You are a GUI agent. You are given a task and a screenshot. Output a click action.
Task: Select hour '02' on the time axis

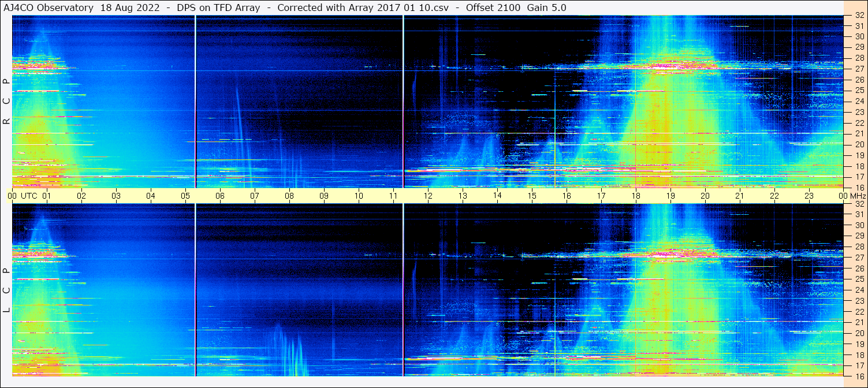point(81,196)
